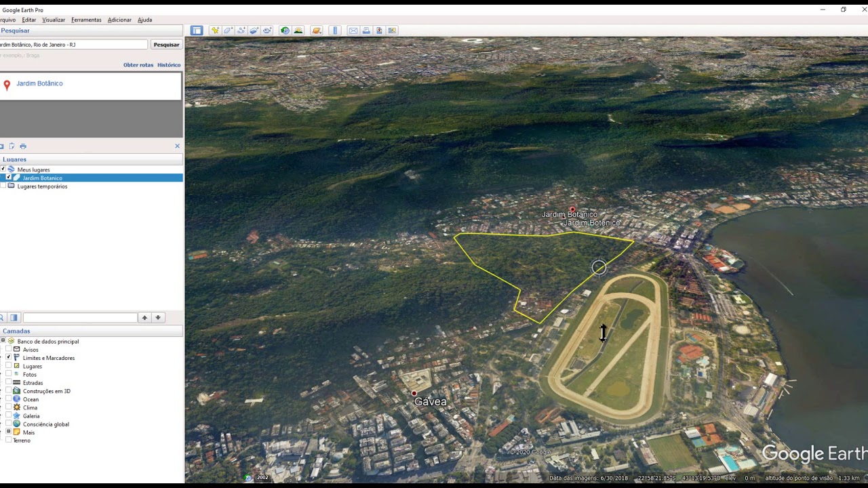Click the Clima sun layer icon
Viewport: 868px width, 488px height.
[17, 407]
